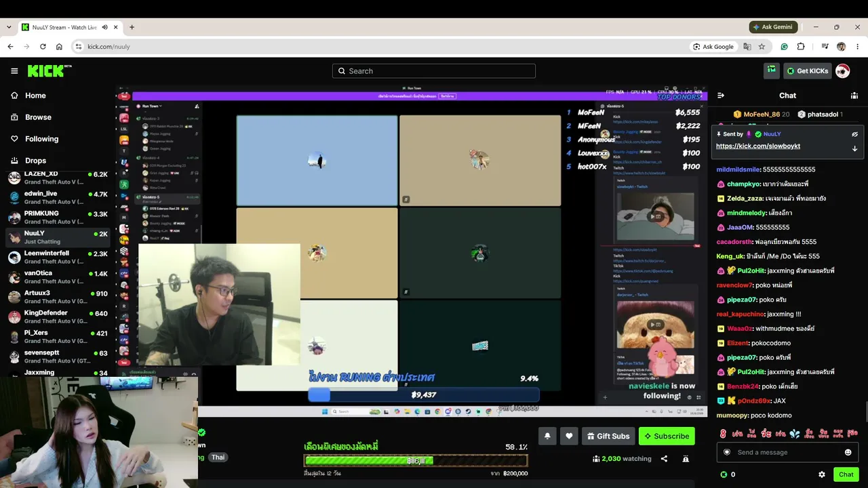Share the stream
Viewport: 868px width, 488px height.
point(664,459)
